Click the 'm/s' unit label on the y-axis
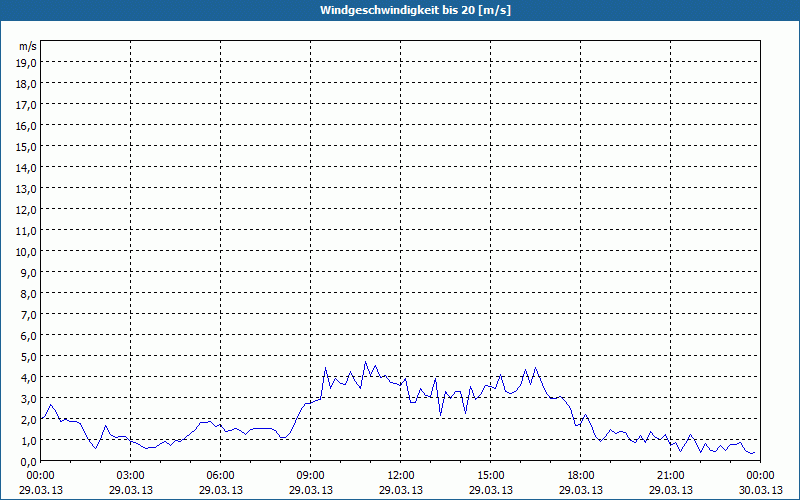The height and width of the screenshot is (500, 800). tap(28, 46)
